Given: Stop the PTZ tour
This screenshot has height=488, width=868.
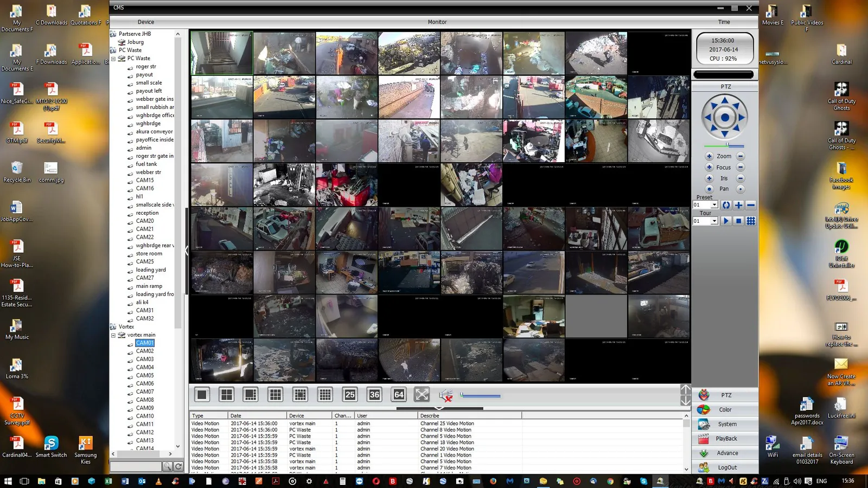Looking at the screenshot, I should click(738, 221).
